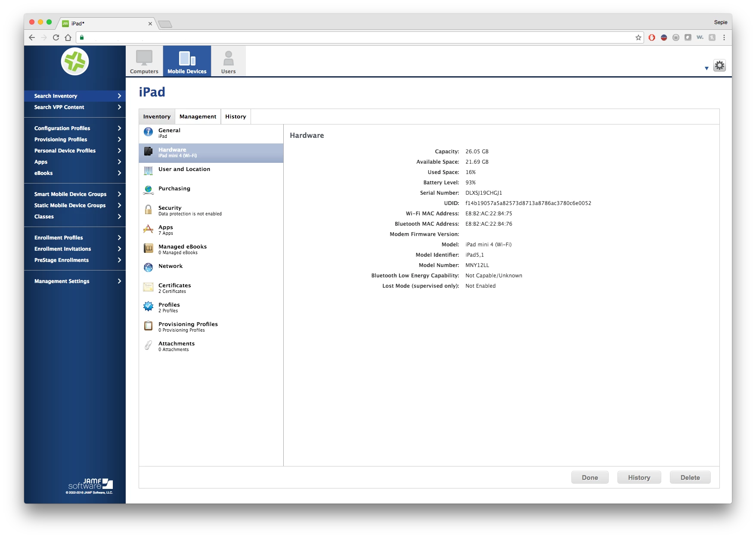Open the settings gear icon
The height and width of the screenshot is (538, 756).
tap(719, 65)
